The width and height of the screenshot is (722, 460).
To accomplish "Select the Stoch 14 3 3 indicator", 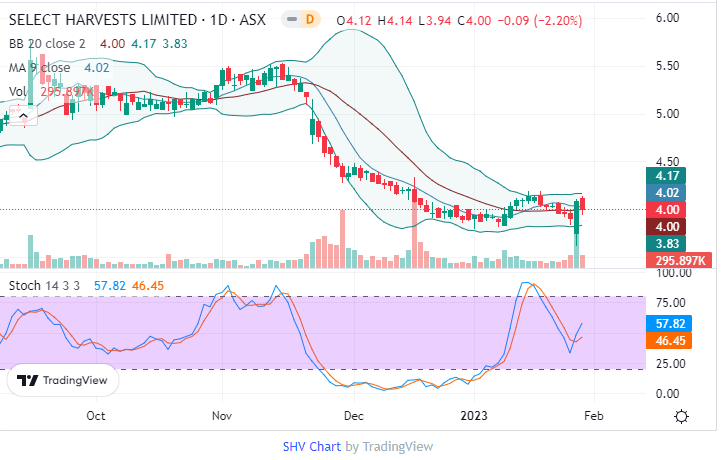I will (x=45, y=286).
